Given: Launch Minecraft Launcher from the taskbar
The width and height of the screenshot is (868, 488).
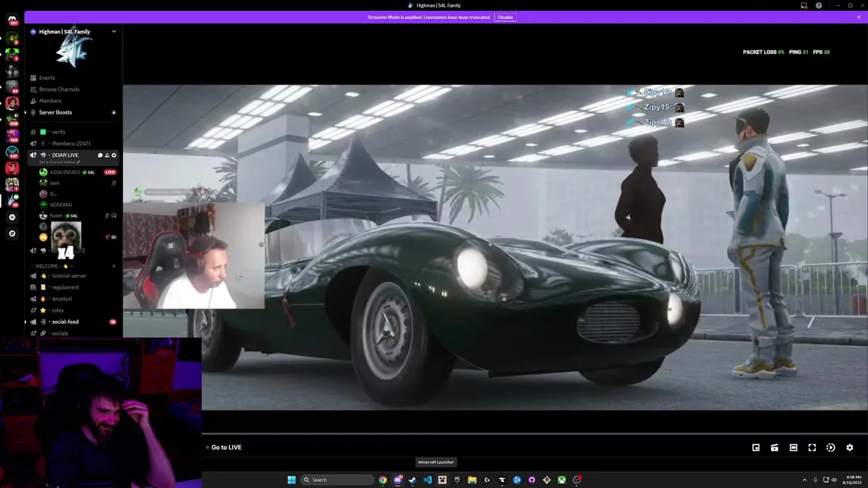Looking at the screenshot, I should coord(442,480).
